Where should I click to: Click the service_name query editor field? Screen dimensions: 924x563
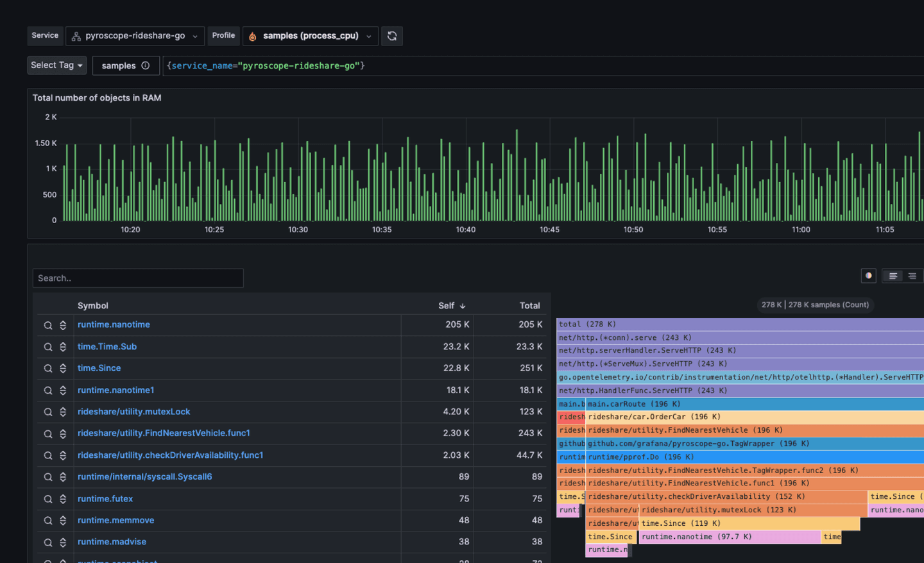pos(543,65)
